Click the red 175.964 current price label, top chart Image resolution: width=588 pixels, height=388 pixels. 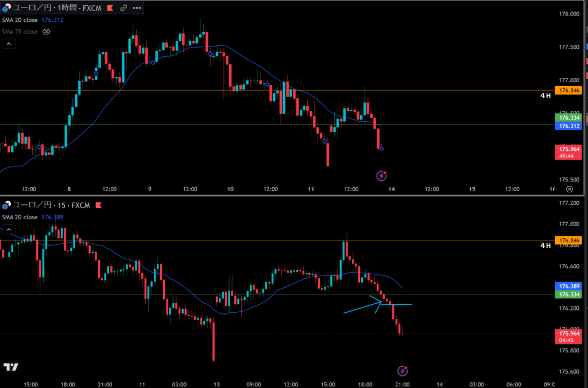pyautogui.click(x=568, y=149)
